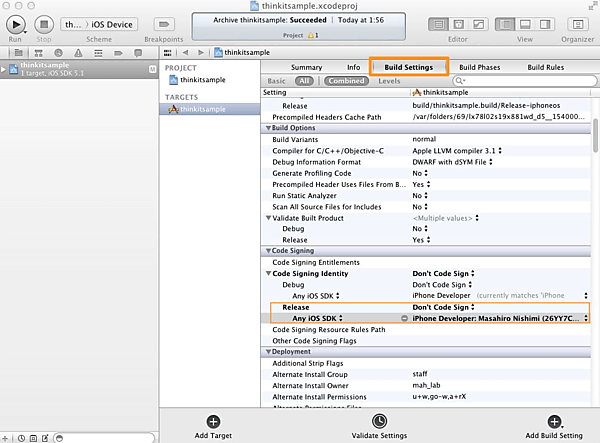Screen dimensions: 600x443
Task: Select thinkitsample under TARGETS
Action: [x=203, y=109]
